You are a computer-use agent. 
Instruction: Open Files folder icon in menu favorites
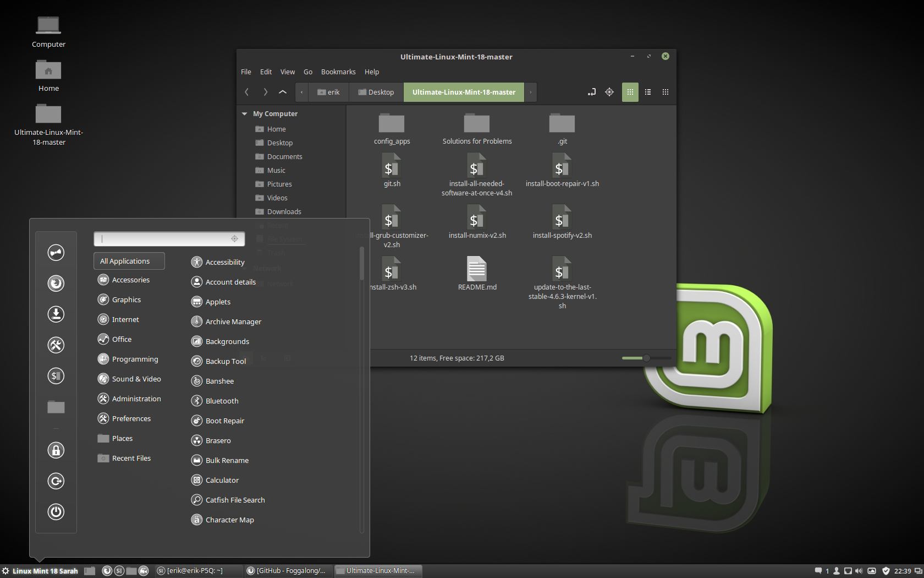click(x=56, y=407)
